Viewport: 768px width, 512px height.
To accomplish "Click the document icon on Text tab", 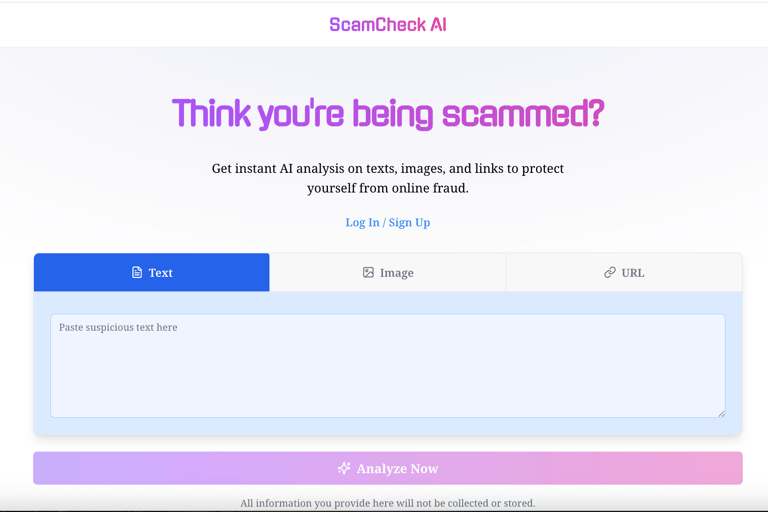I will [x=137, y=272].
